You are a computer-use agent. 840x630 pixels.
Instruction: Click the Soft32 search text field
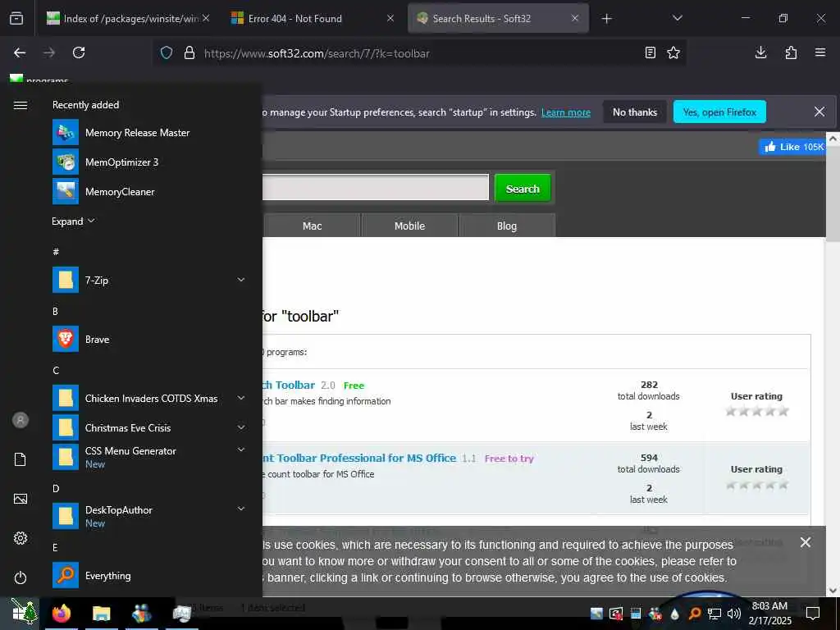point(375,188)
